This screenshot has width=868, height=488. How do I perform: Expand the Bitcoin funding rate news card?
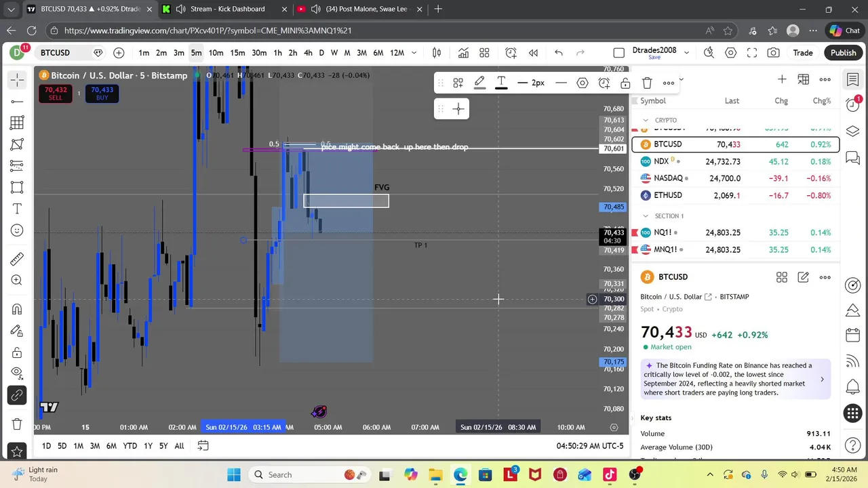pos(736,379)
